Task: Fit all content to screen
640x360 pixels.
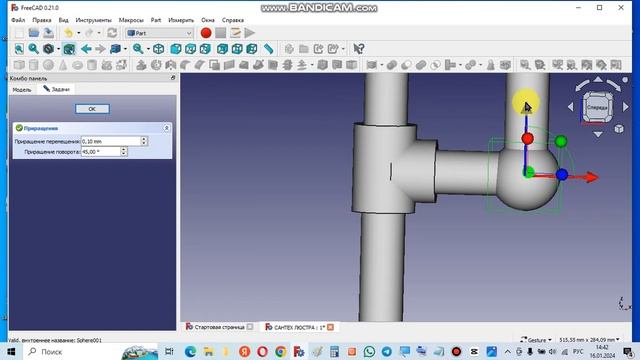Action: tap(19, 49)
